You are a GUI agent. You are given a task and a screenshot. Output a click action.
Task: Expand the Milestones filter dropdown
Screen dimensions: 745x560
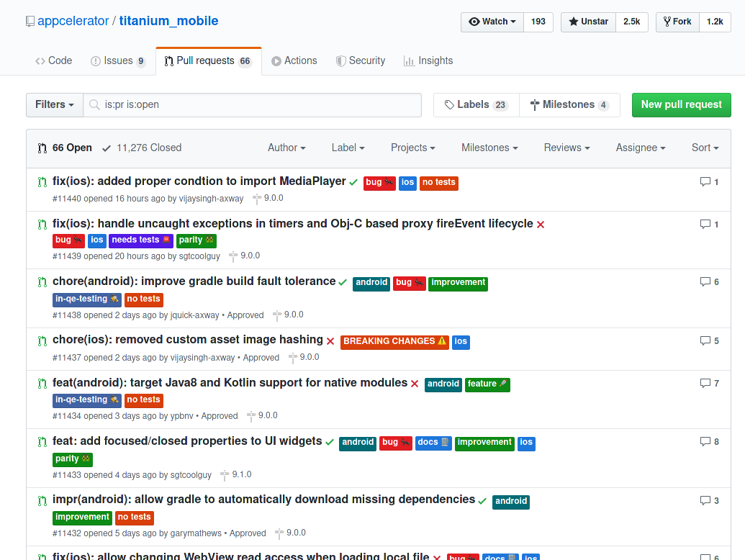(489, 148)
